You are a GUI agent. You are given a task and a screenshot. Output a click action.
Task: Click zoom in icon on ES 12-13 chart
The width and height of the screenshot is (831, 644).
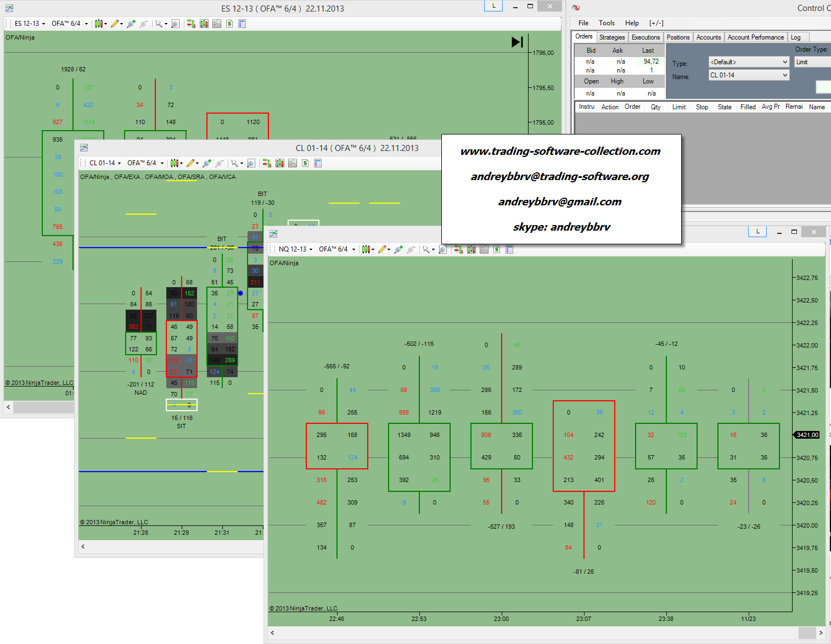(131, 24)
